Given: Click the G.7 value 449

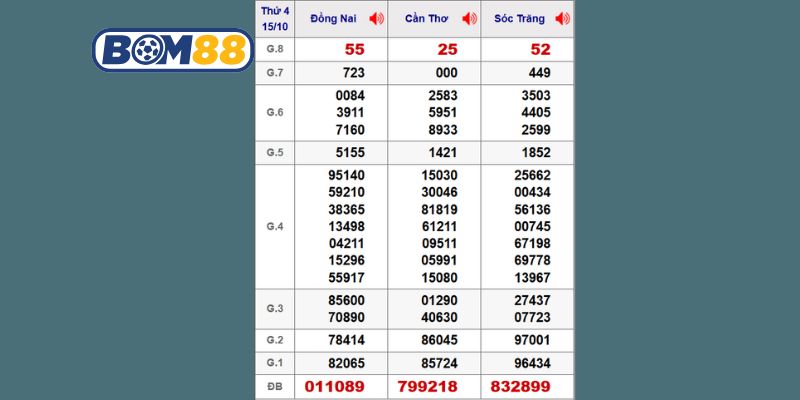Looking at the screenshot, I should 540,73.
